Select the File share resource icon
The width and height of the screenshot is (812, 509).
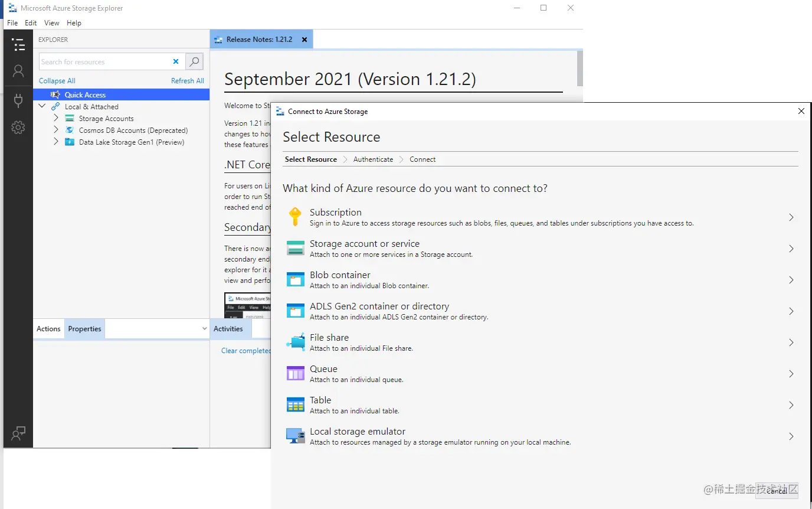pyautogui.click(x=295, y=341)
